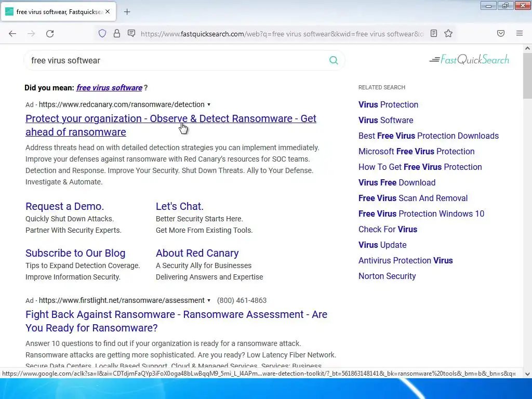
Task: Click the address bar URL
Action: pyautogui.click(x=282, y=34)
